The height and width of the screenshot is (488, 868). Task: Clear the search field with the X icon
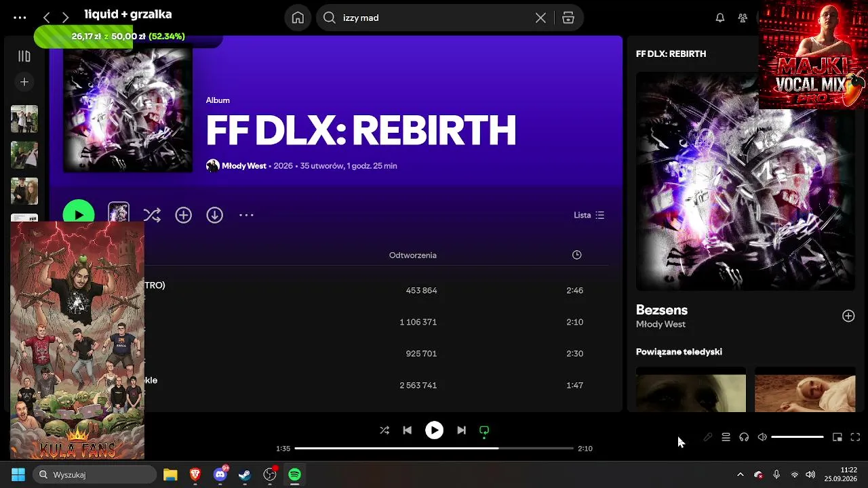540,18
